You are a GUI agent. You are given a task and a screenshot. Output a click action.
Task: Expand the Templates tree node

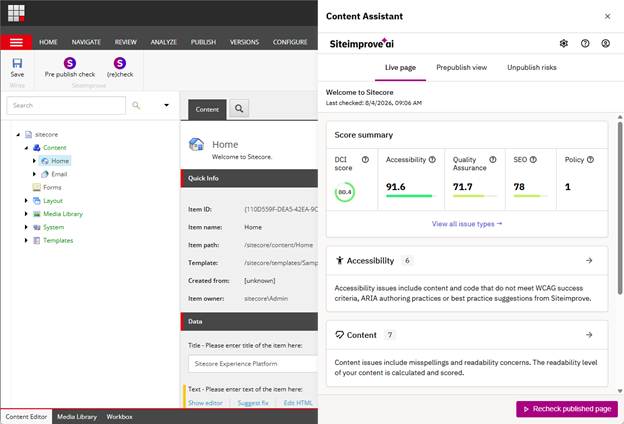pos(26,240)
